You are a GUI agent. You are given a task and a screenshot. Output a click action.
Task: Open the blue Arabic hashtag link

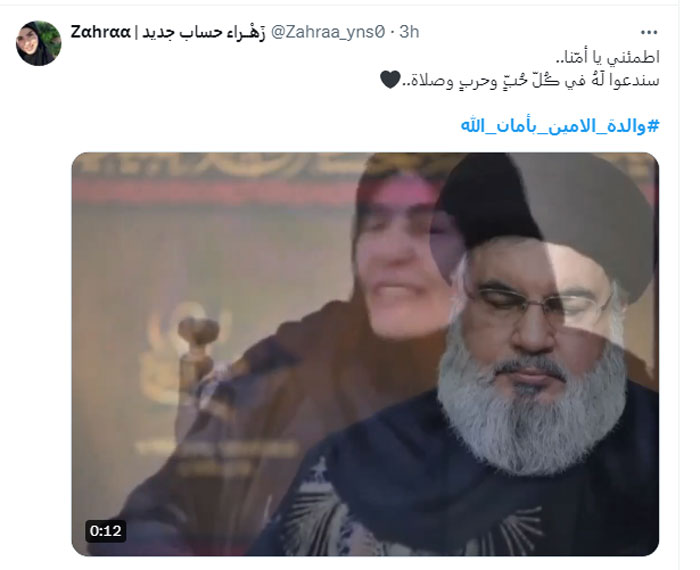pyautogui.click(x=560, y=126)
